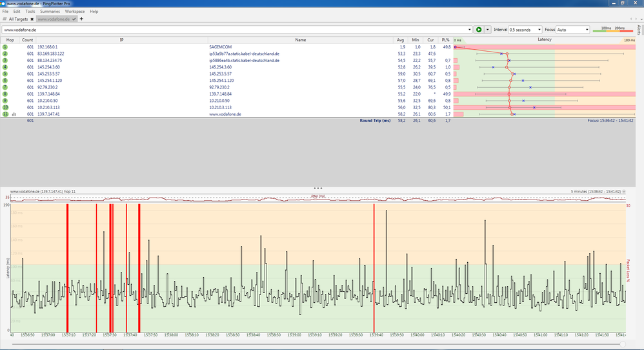Click the PL% column header
This screenshot has width=644, height=350.
(x=446, y=40)
